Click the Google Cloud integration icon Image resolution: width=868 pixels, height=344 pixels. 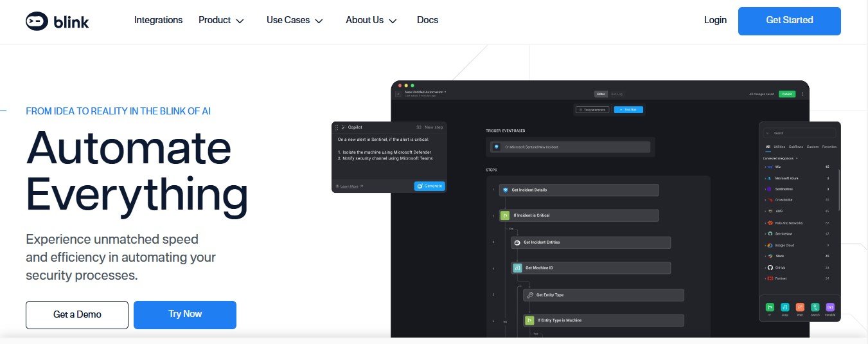(770, 245)
